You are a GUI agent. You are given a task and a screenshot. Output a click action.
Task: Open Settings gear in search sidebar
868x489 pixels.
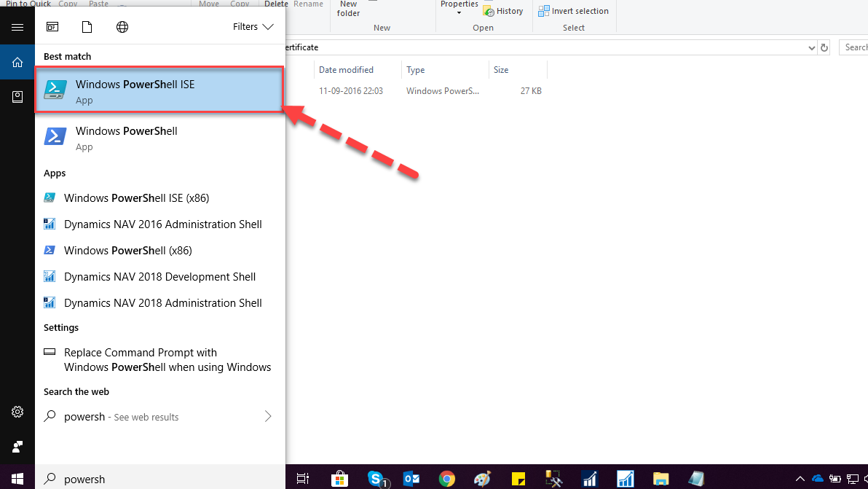17,412
